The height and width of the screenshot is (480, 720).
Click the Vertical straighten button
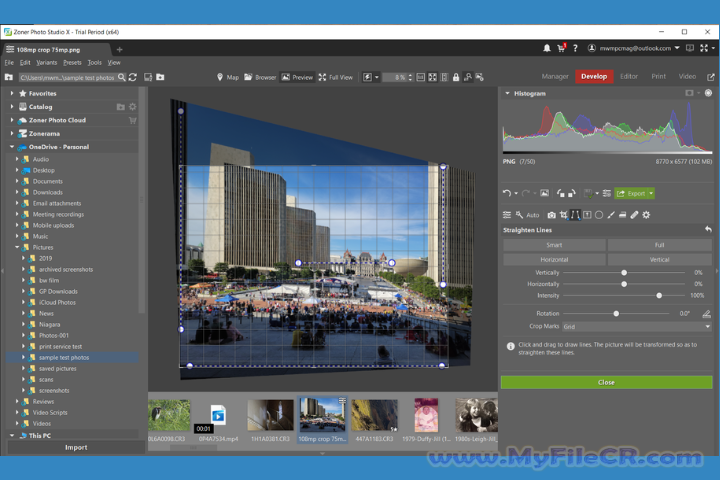[x=659, y=260]
